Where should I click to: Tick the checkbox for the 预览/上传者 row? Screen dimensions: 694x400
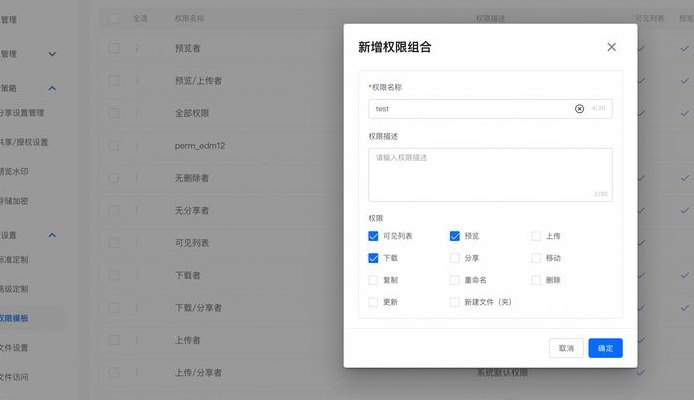tap(114, 81)
